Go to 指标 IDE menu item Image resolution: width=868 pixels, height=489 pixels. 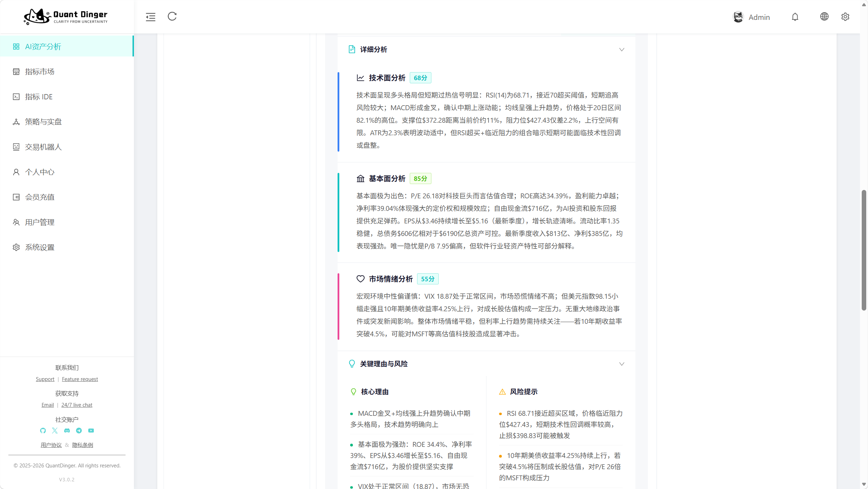pyautogui.click(x=67, y=97)
